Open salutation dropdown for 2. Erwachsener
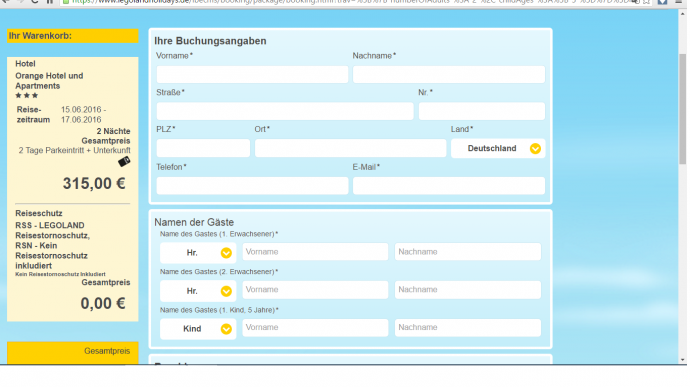Image resolution: width=690 pixels, height=387 pixels. pos(198,291)
